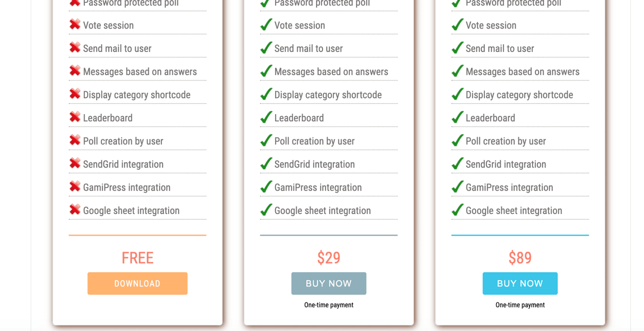This screenshot has height=331, width=644.
Task: Click the $29 price text
Action: (328, 258)
